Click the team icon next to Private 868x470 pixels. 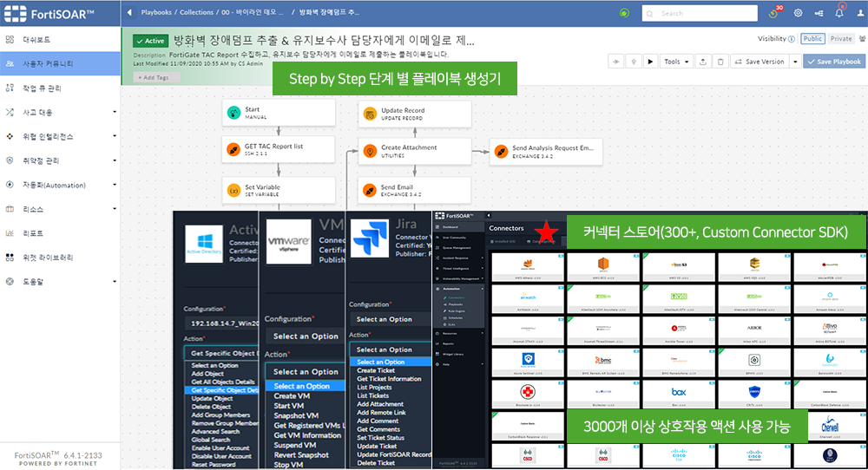click(863, 39)
